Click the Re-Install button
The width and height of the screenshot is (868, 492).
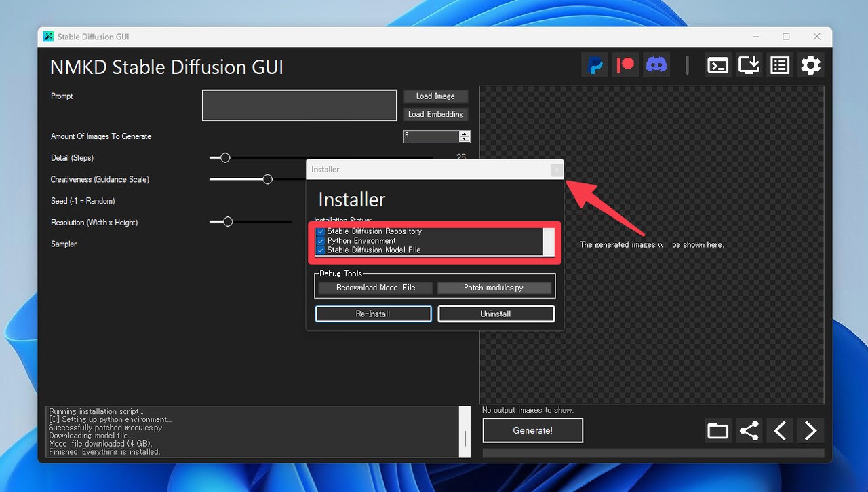tap(373, 314)
